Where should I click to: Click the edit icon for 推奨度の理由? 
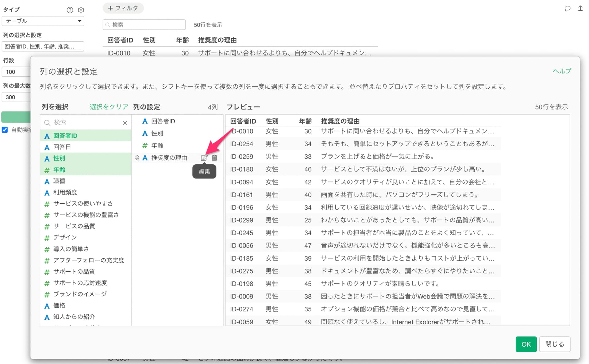[204, 158]
